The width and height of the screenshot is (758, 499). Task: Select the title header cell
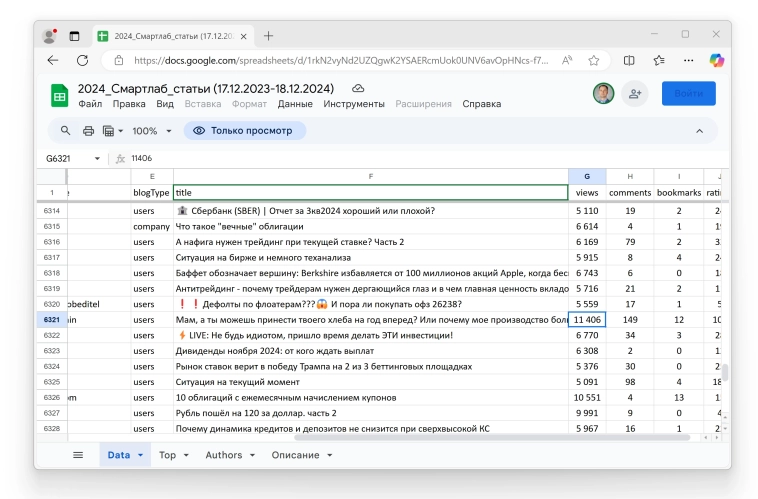370,192
